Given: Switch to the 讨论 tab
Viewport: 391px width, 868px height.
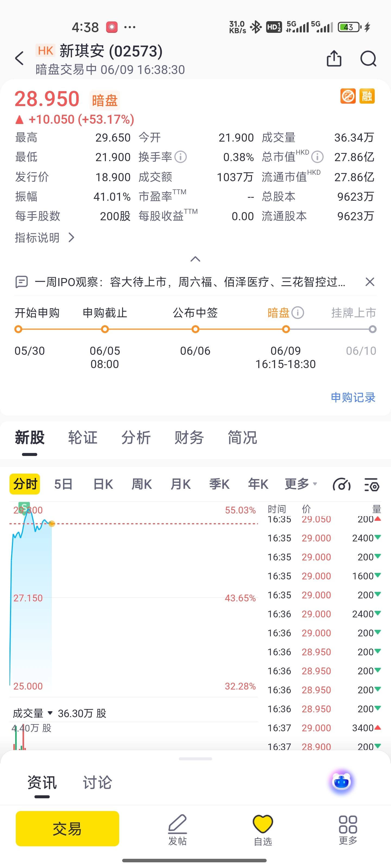Looking at the screenshot, I should (x=97, y=782).
